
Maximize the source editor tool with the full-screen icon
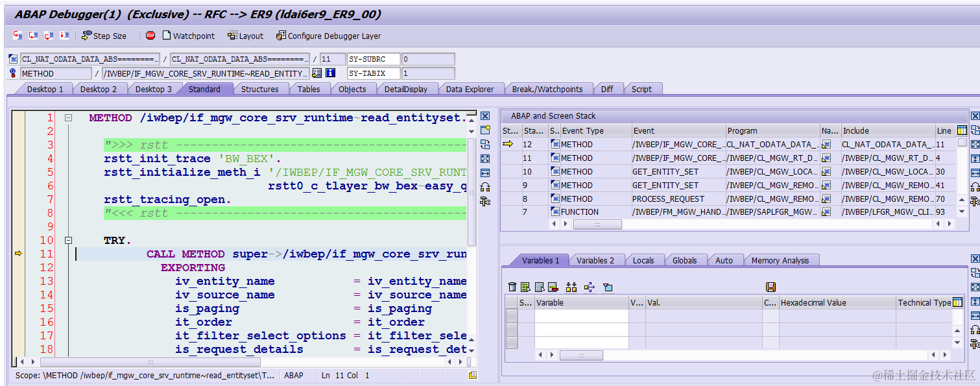[485, 159]
